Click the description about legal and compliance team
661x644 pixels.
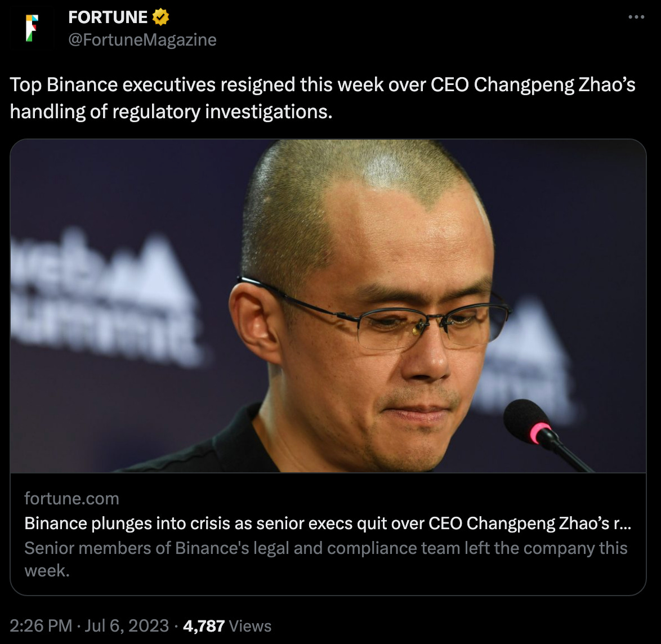[x=326, y=560]
